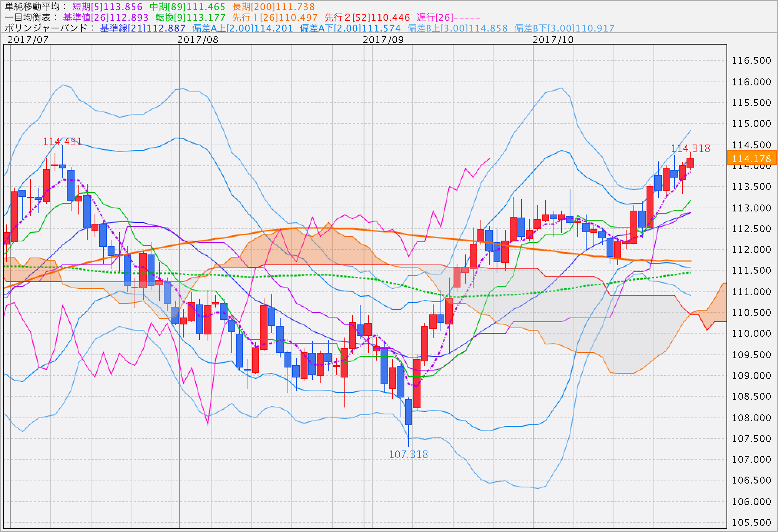
Task: Click the 2017/10 date label
Action: (553, 40)
